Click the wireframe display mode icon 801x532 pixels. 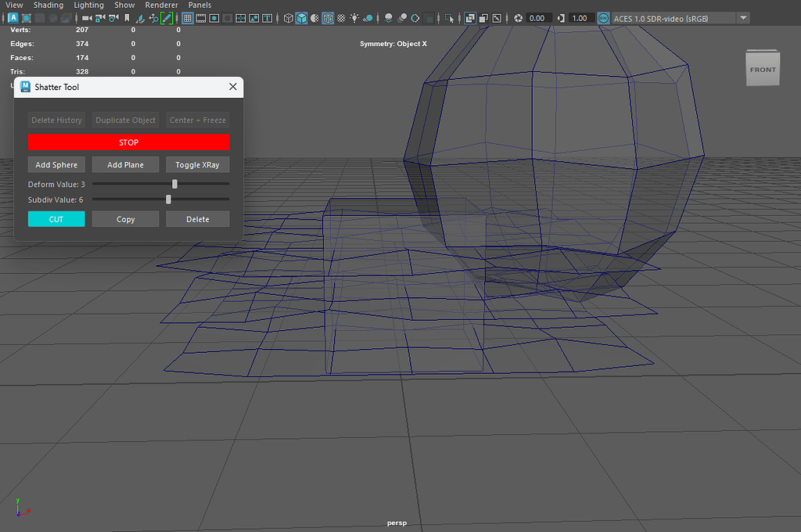(x=287, y=18)
